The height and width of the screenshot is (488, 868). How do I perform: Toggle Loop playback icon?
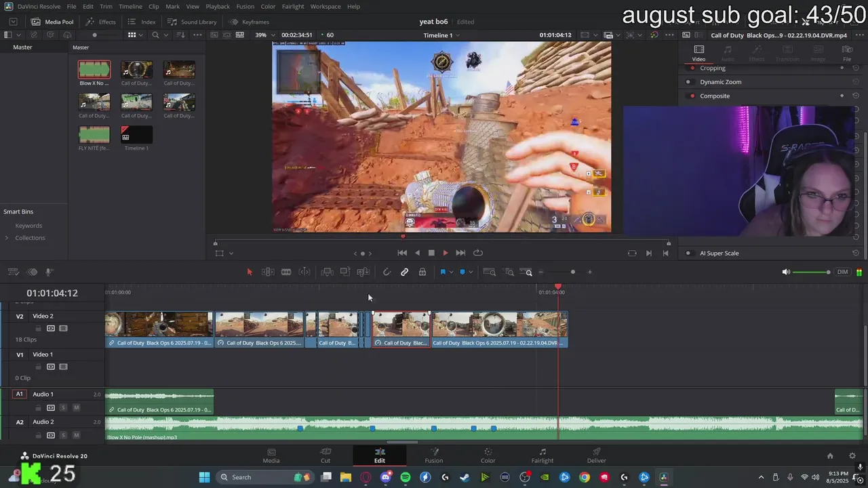pyautogui.click(x=478, y=253)
